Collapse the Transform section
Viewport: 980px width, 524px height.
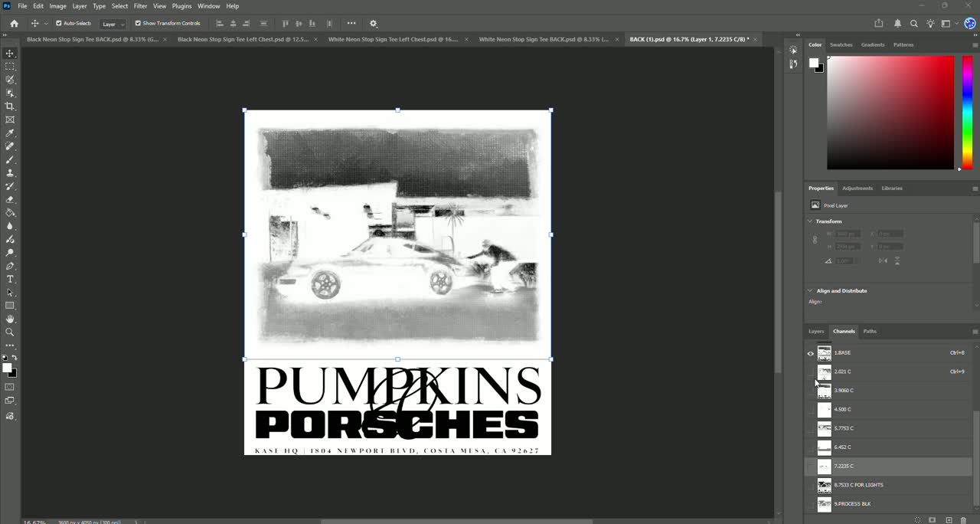pyautogui.click(x=811, y=221)
